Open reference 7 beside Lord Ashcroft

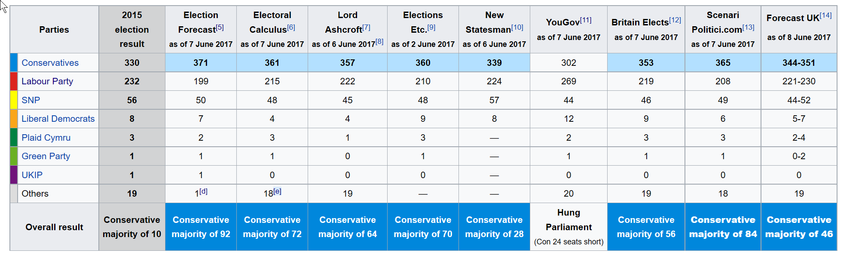(x=366, y=28)
